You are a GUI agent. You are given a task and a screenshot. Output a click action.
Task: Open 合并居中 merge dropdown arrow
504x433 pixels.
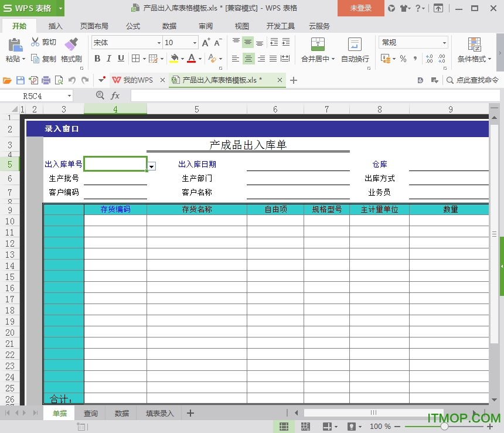pyautogui.click(x=333, y=59)
